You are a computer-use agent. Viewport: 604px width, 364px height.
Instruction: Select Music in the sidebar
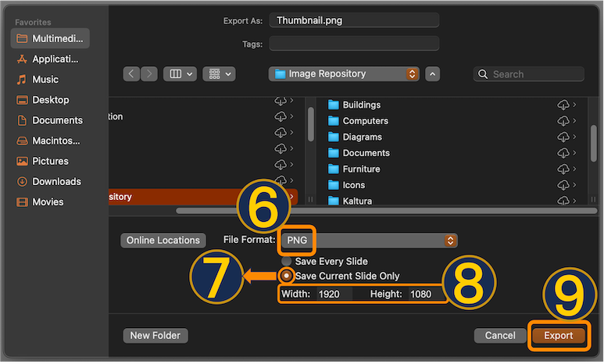pyautogui.click(x=38, y=80)
